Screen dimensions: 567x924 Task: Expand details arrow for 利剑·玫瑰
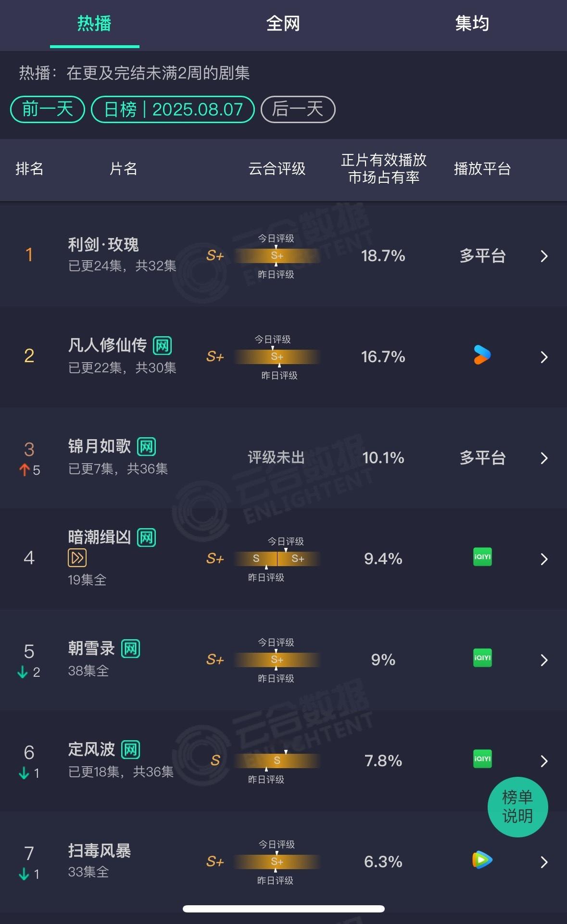[544, 256]
